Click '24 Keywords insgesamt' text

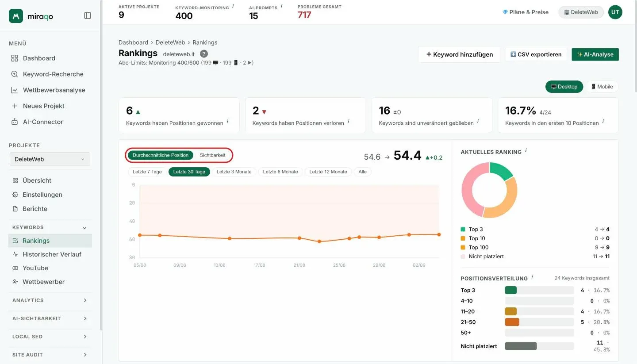click(x=582, y=278)
